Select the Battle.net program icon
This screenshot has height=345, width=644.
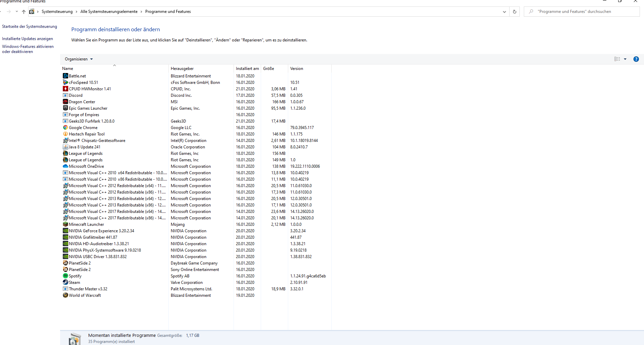pyautogui.click(x=66, y=76)
